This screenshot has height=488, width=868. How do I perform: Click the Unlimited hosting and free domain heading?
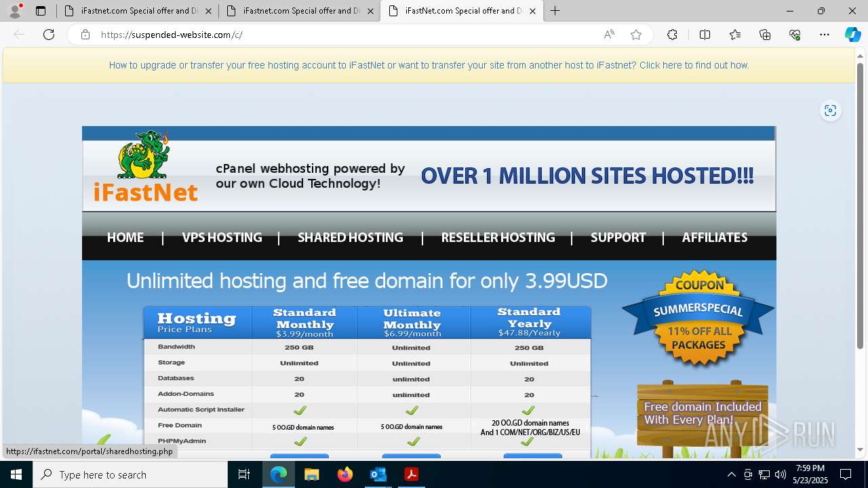click(367, 281)
